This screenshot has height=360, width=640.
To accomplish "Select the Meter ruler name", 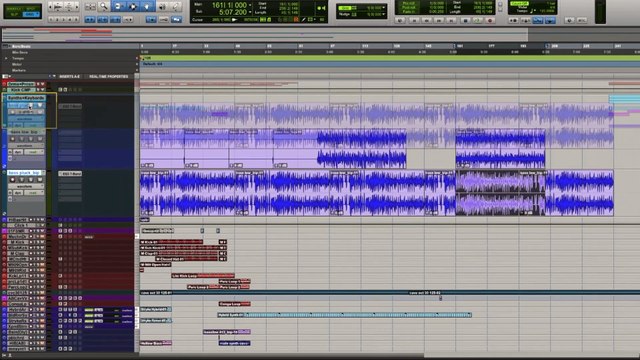I will (x=17, y=64).
